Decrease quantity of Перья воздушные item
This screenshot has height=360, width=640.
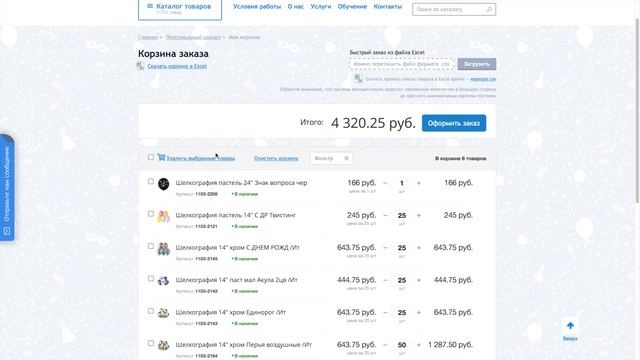click(385, 344)
